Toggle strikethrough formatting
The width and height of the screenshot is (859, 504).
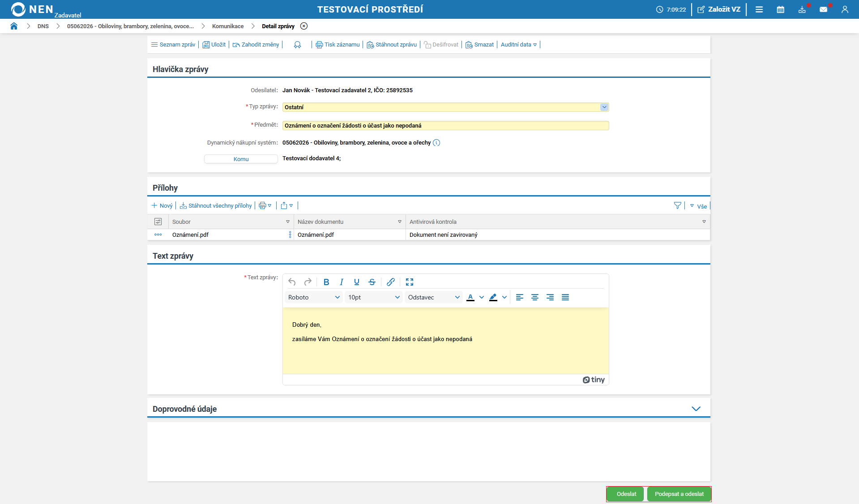372,282
